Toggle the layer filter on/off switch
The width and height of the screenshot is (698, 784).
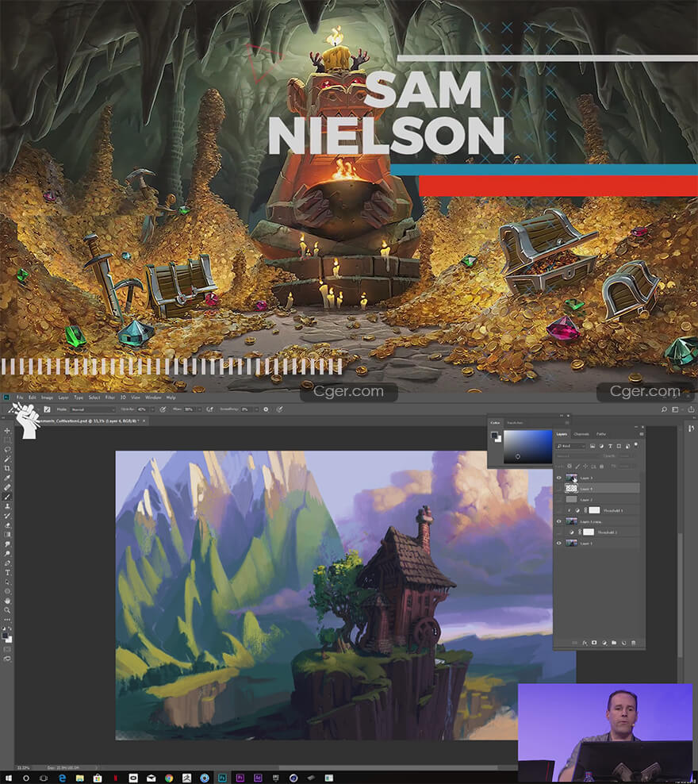636,444
